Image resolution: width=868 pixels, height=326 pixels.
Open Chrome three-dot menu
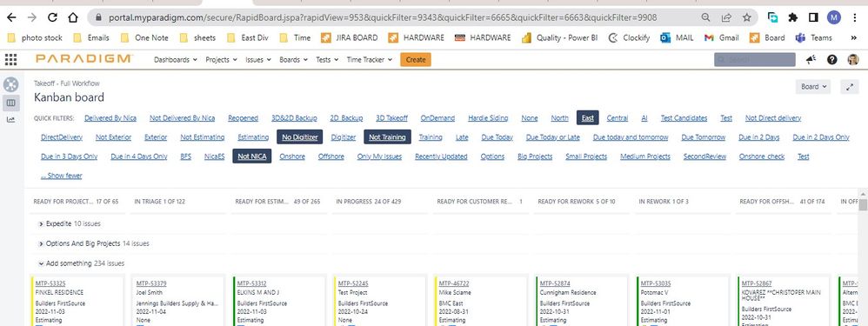855,17
